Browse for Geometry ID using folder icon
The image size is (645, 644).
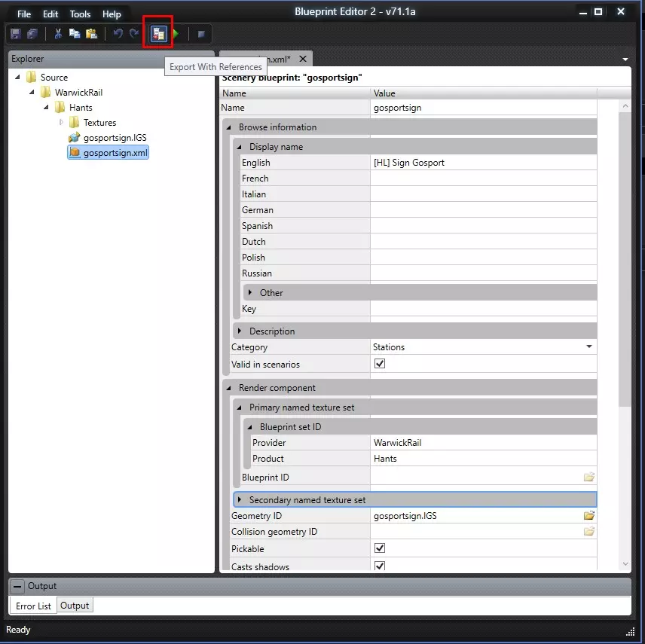click(588, 516)
